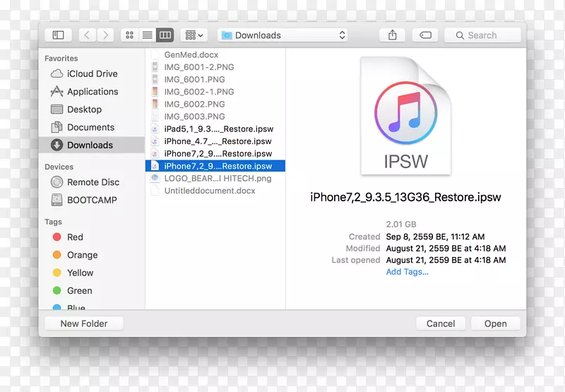Switch to list view
This screenshot has height=392, width=565.
(x=148, y=35)
